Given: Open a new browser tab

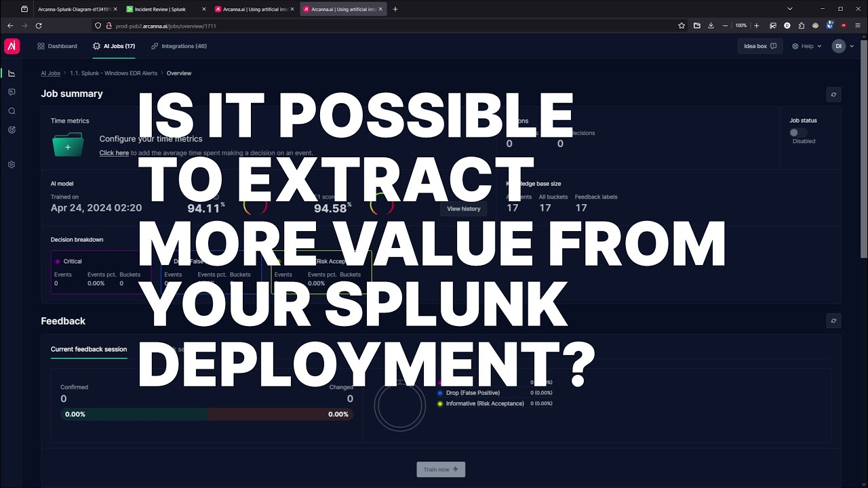Looking at the screenshot, I should [395, 9].
